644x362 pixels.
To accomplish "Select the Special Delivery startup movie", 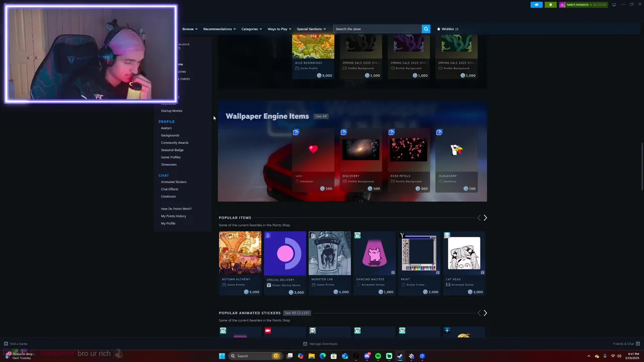I will [x=285, y=263].
